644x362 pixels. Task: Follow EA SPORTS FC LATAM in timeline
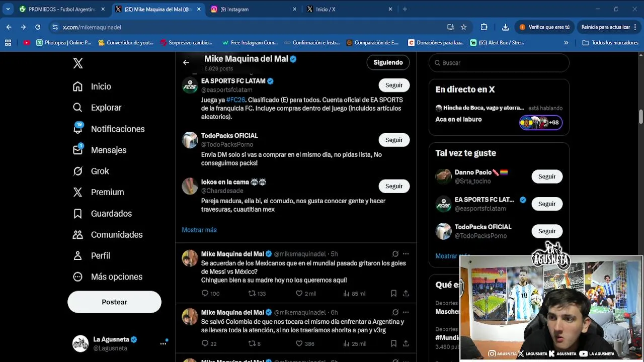coord(394,85)
